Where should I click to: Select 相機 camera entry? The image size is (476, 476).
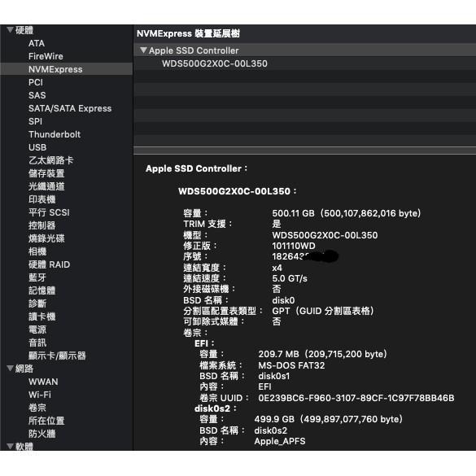(x=37, y=251)
